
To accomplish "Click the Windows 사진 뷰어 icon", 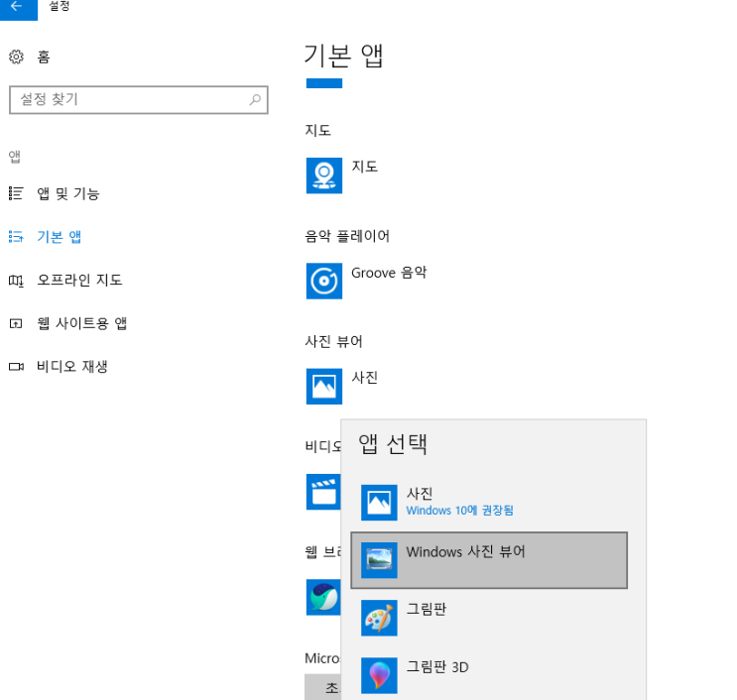I will click(x=379, y=560).
